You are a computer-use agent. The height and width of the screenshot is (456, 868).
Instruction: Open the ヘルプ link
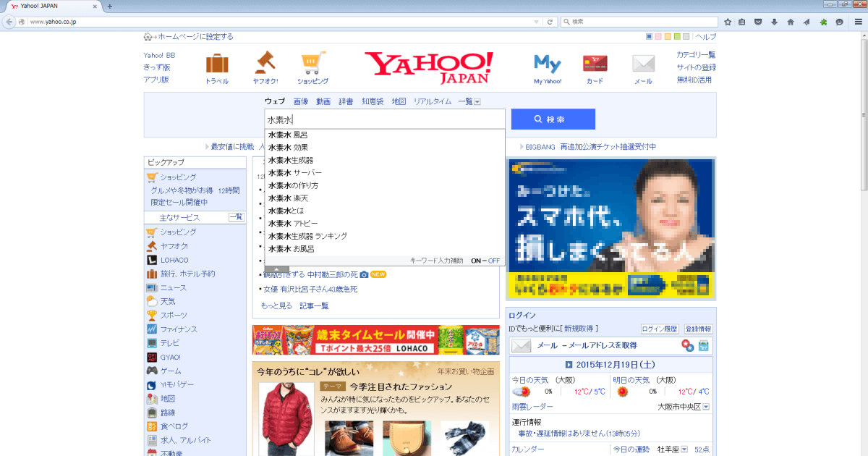tap(706, 37)
